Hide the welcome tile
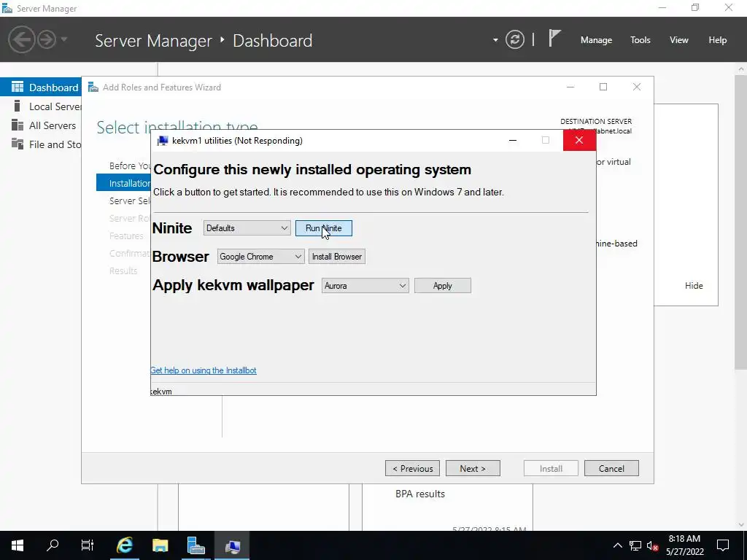 694,285
